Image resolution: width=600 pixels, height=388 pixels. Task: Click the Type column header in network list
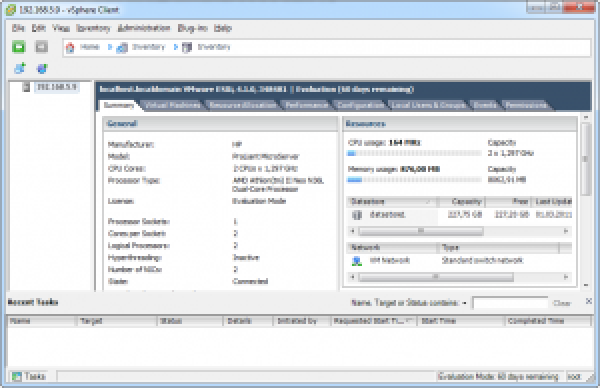(x=498, y=248)
